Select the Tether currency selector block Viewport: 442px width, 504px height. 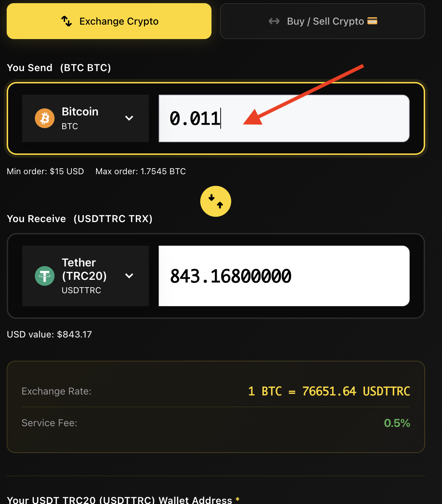point(85,276)
